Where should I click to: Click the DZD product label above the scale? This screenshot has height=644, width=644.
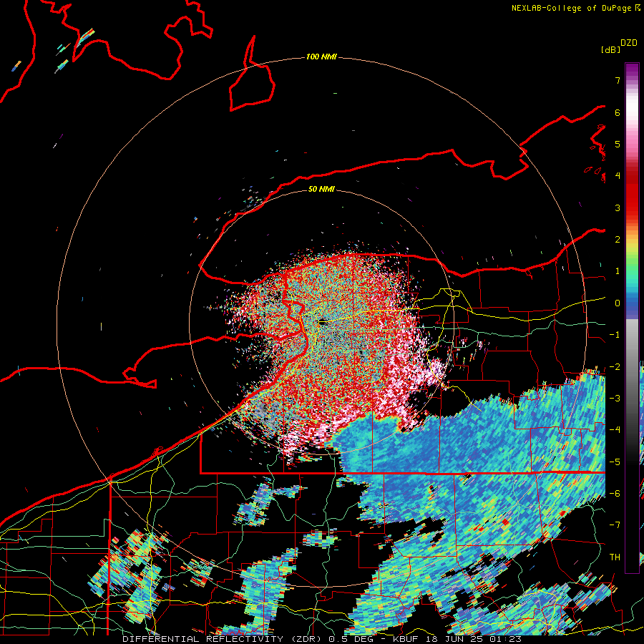coord(629,43)
